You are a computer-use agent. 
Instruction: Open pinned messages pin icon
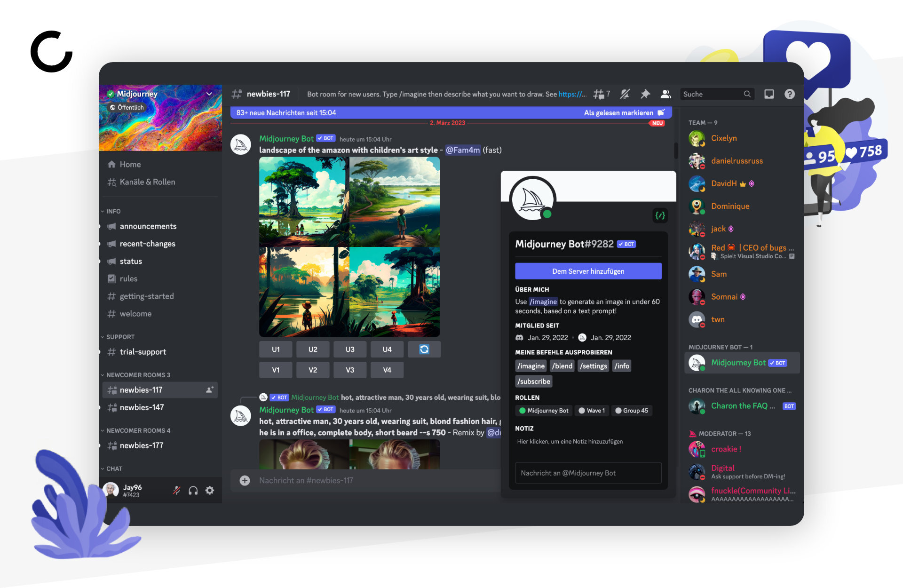645,94
